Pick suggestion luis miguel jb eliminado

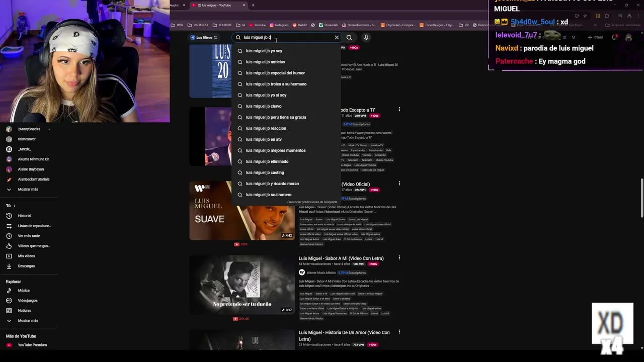(x=286, y=161)
